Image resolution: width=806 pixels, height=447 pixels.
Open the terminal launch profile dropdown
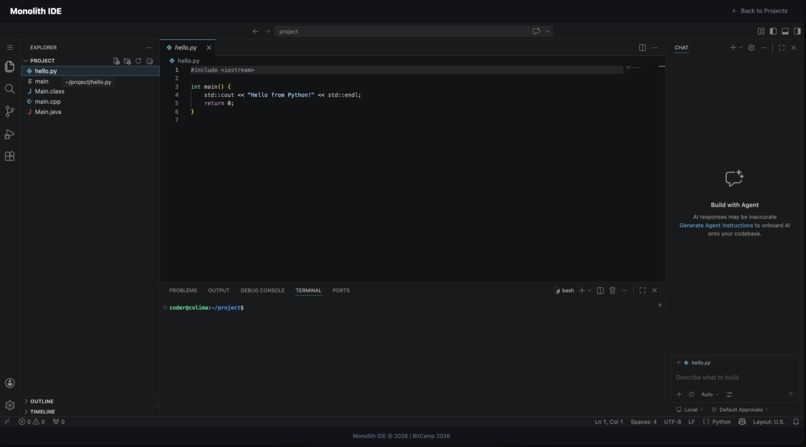click(590, 290)
